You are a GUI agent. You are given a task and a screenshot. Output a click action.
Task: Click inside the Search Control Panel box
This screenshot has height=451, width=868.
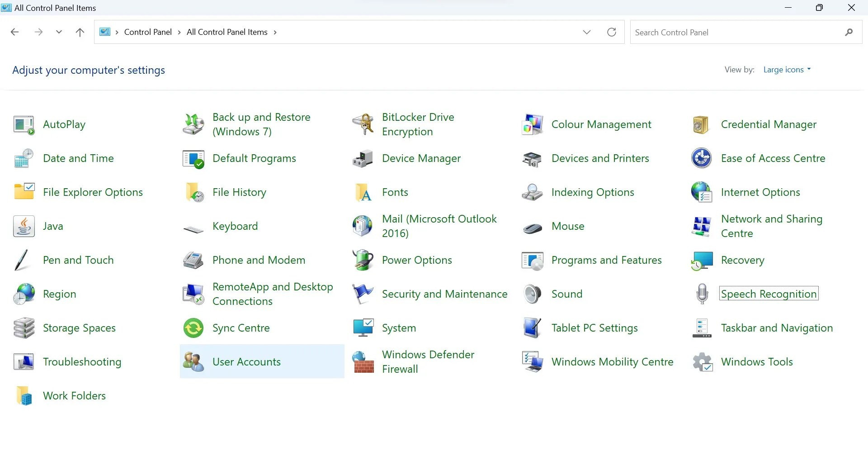click(x=723, y=32)
